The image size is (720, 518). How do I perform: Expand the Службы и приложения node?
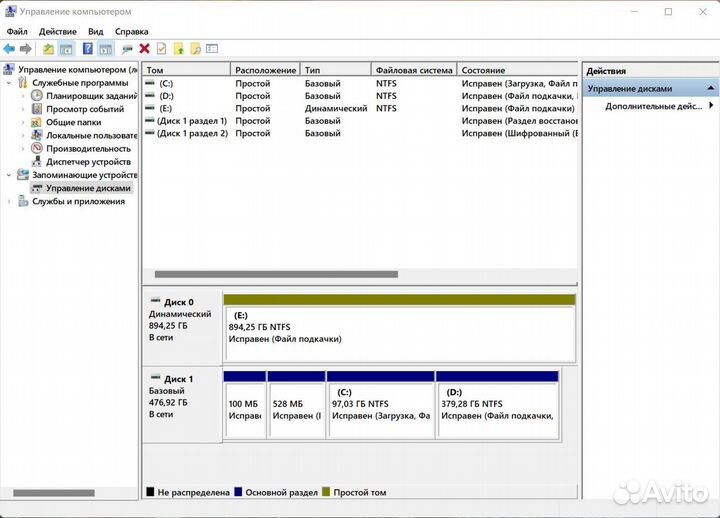click(x=10, y=201)
